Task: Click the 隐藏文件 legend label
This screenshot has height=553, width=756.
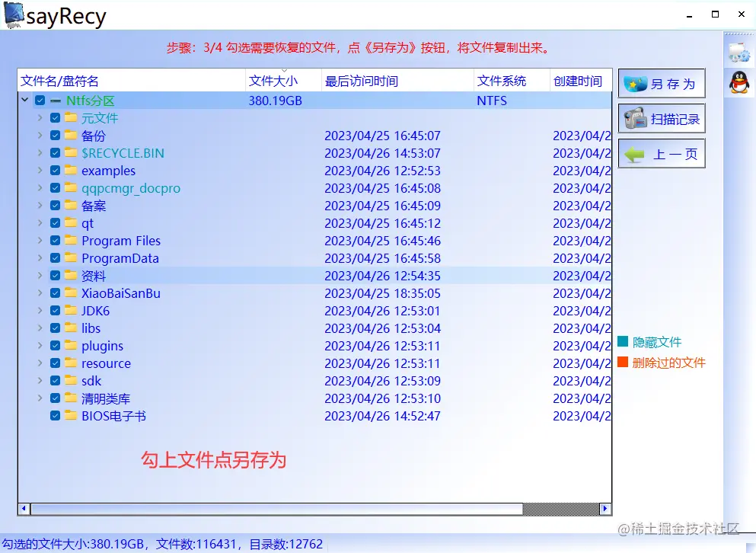Action: pos(657,342)
